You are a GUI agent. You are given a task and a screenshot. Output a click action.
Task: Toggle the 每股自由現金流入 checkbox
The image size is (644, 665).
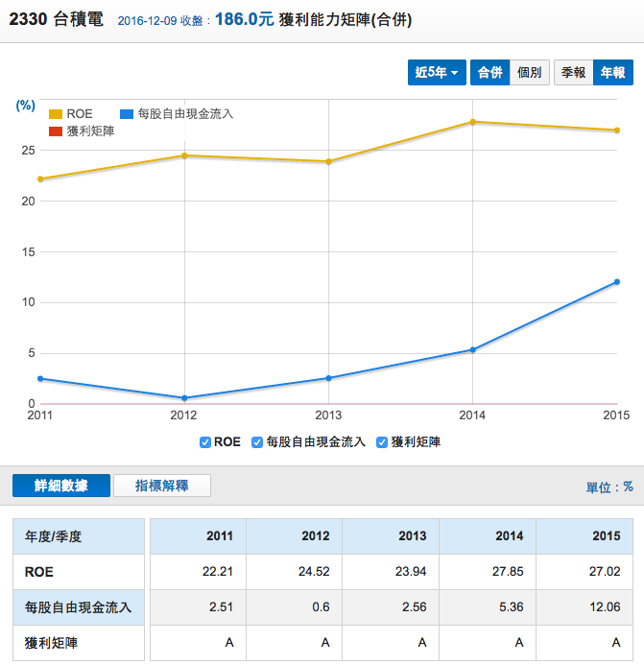(x=257, y=442)
